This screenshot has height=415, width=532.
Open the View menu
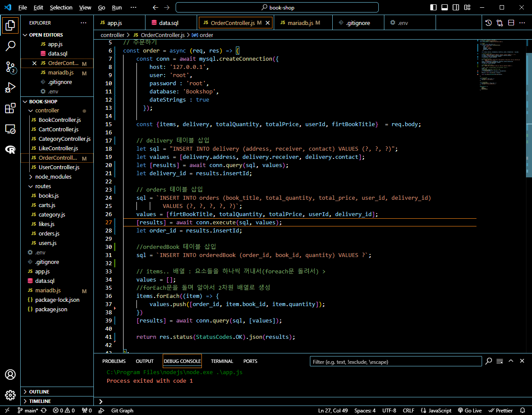[85, 7]
